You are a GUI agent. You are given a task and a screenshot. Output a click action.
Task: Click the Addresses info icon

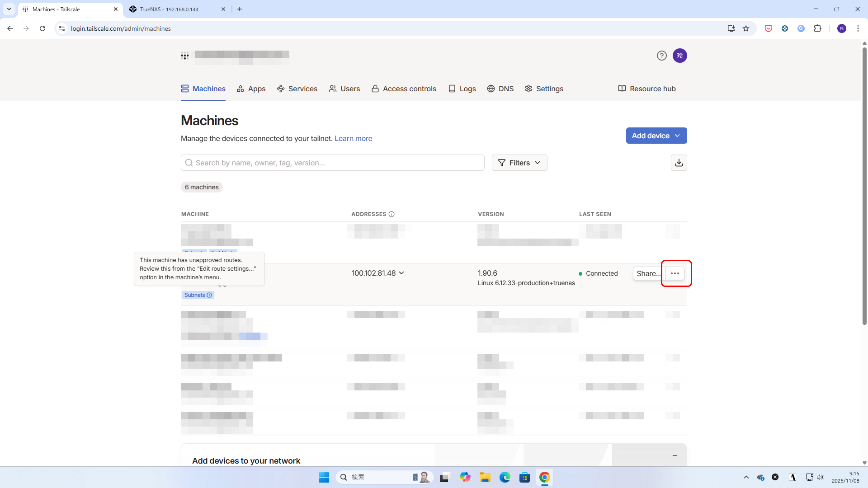[392, 214]
